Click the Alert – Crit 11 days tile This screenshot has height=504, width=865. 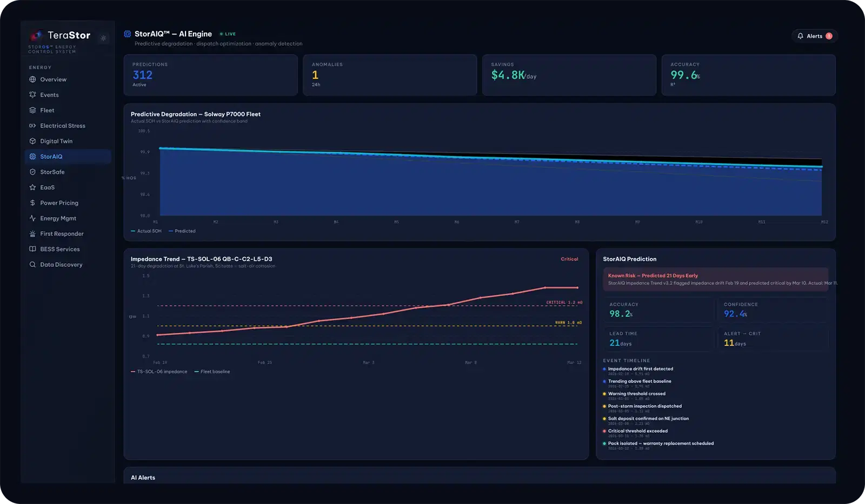coord(773,339)
